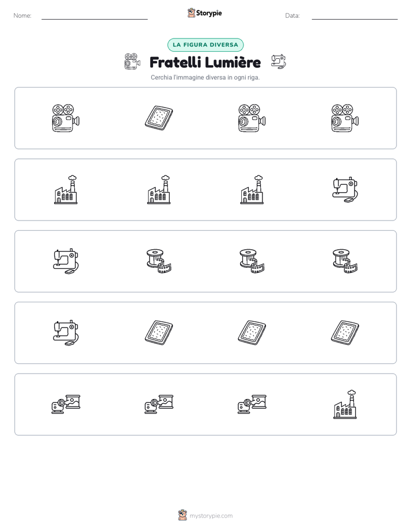Click the first projector icon in row five
The height and width of the screenshot is (532, 411).
(x=66, y=404)
